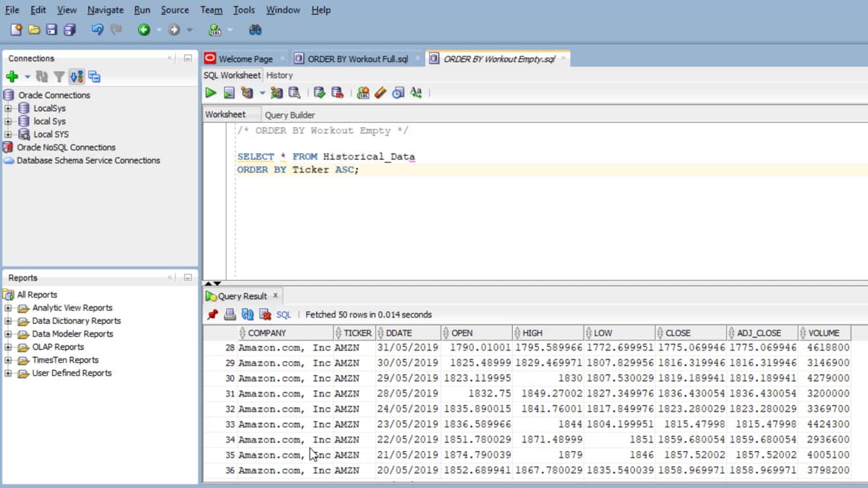
Task: Sort by the VOLUME column header
Action: pyautogui.click(x=825, y=333)
